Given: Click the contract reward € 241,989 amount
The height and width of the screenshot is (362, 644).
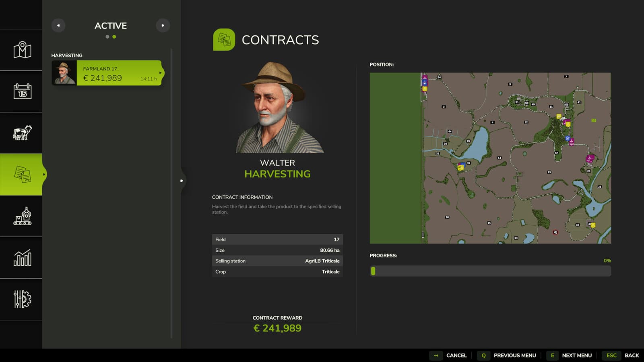Looking at the screenshot, I should point(277,328).
